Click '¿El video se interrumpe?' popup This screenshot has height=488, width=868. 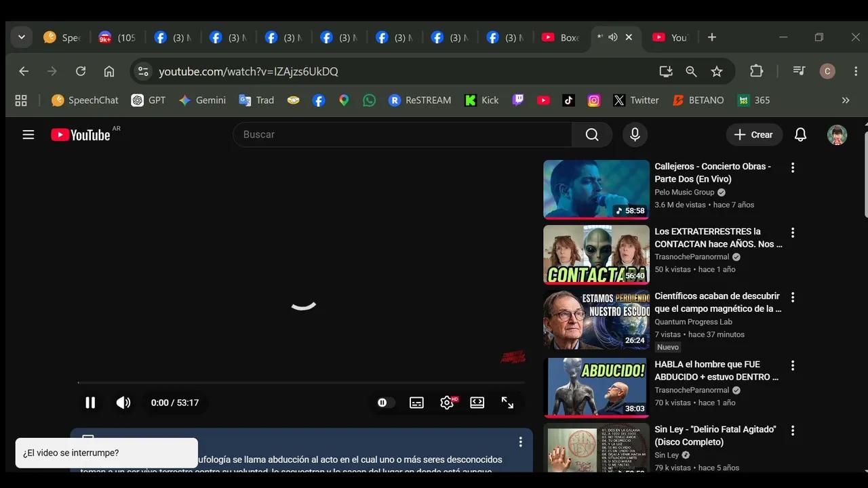pyautogui.click(x=106, y=453)
